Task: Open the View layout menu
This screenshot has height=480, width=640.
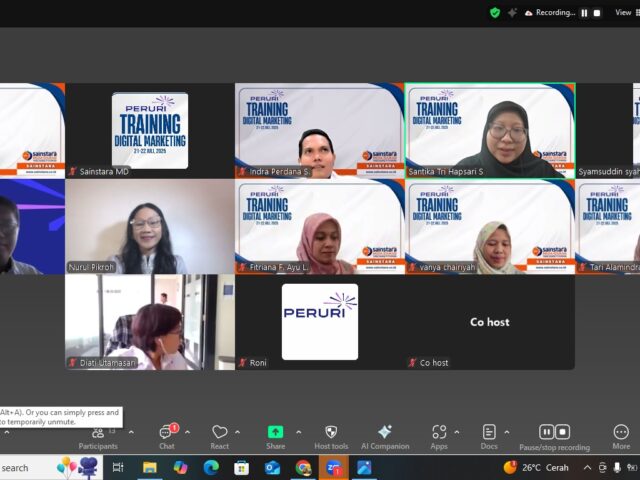Action: (627, 13)
